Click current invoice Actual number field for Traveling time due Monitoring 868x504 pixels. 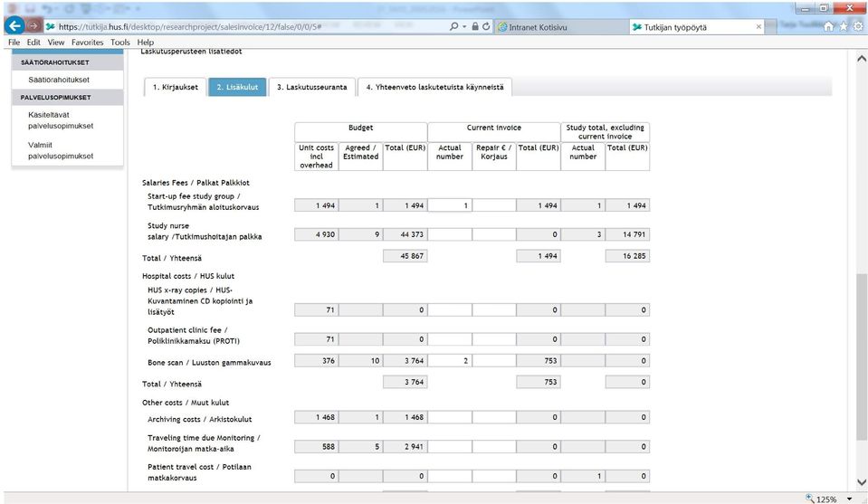[x=450, y=446]
